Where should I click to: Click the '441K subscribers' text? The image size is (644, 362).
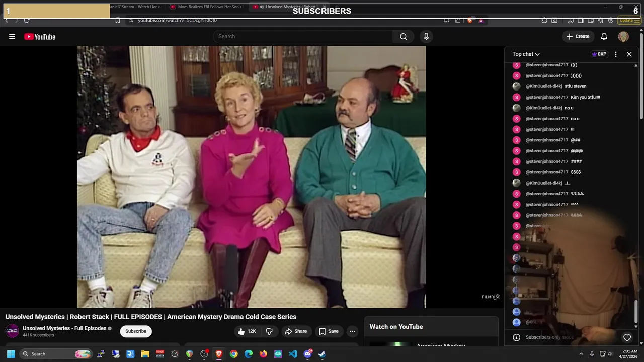[38, 335]
